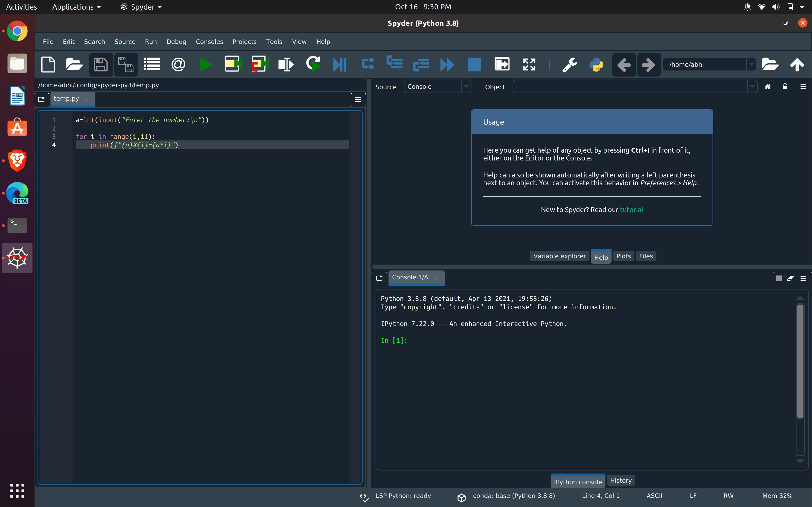Run current cell and advance
The width and height of the screenshot is (812, 507).
click(259, 64)
